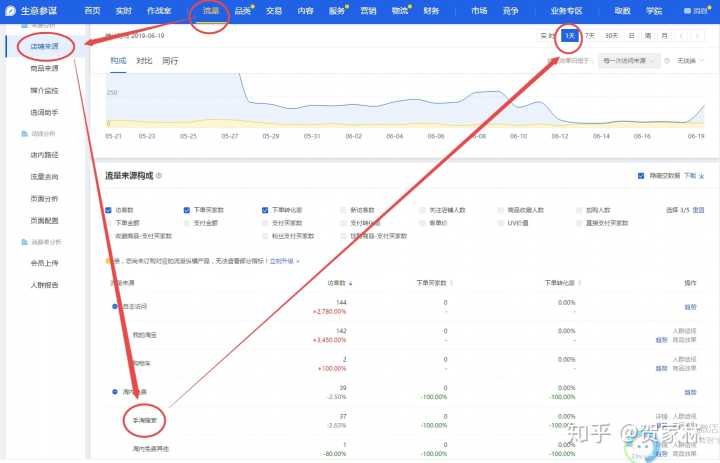Click the help icon beside 流量来源构成
Viewport: 720px width, 463px height.
coord(160,175)
